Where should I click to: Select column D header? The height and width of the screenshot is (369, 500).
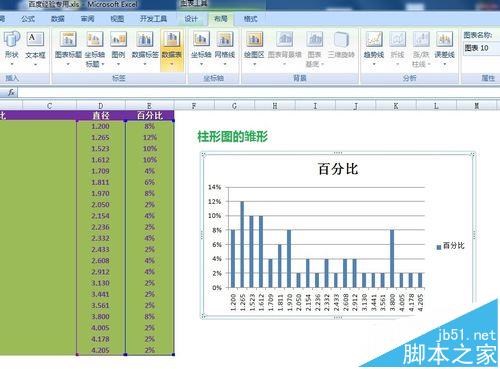pos(101,106)
